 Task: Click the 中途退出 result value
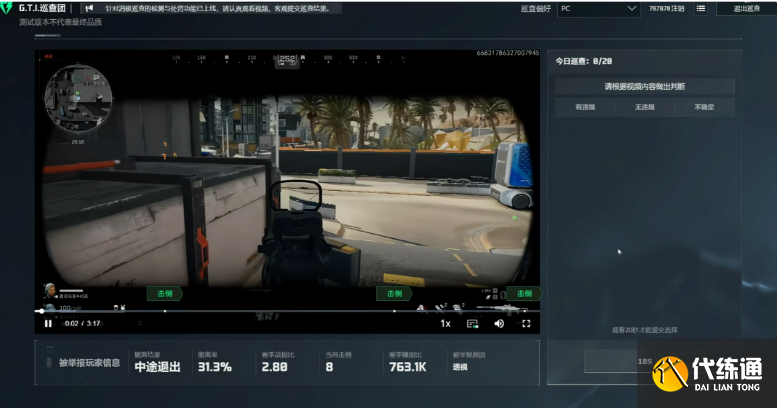point(158,367)
